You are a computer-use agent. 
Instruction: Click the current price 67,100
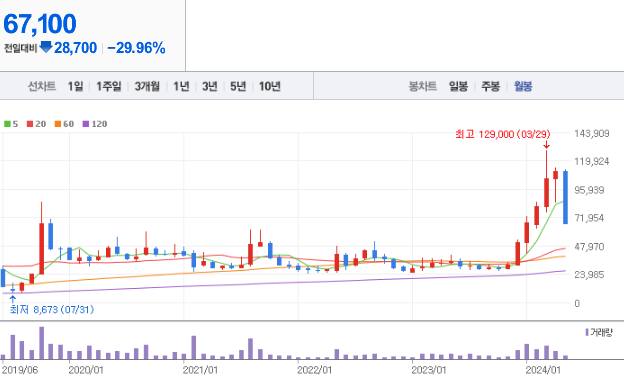[x=40, y=24]
